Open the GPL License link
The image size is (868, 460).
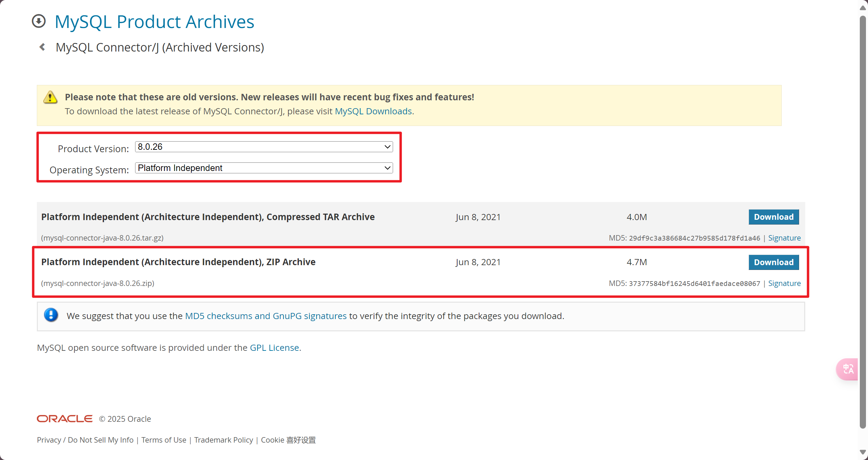(x=274, y=348)
